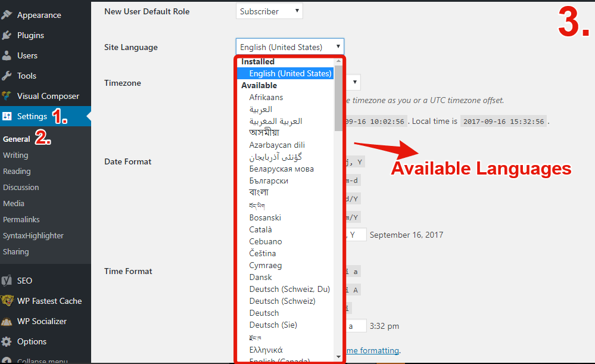The width and height of the screenshot is (595, 364).
Task: Click the WP Socializer icon
Action: coord(7,321)
